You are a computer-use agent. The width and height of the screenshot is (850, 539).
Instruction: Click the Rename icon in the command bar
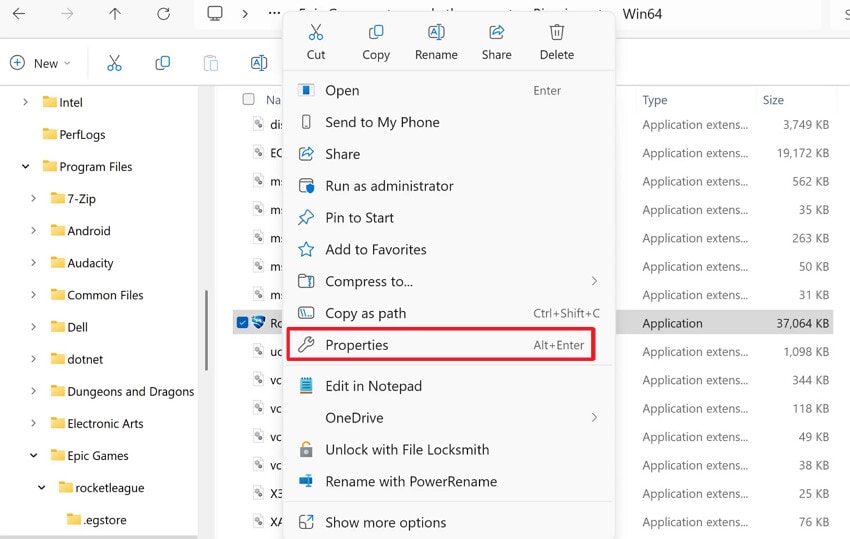click(259, 63)
